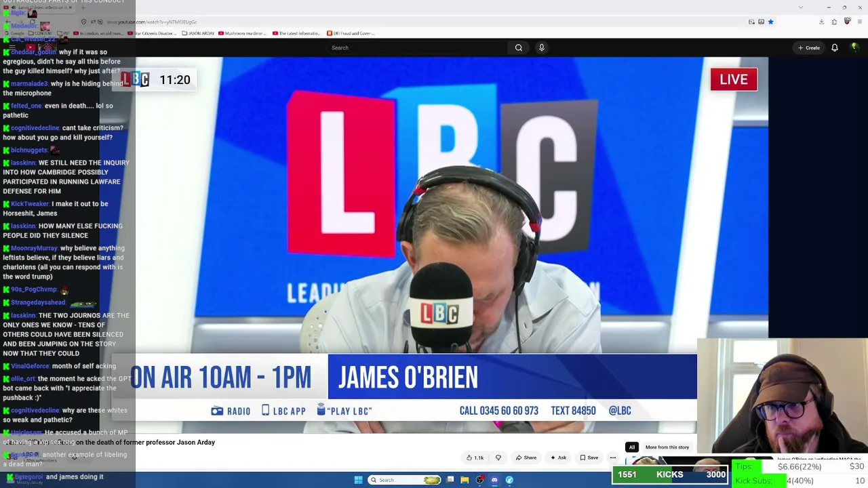Open the round blue app on the taskbar
The image size is (868, 488).
click(509, 480)
